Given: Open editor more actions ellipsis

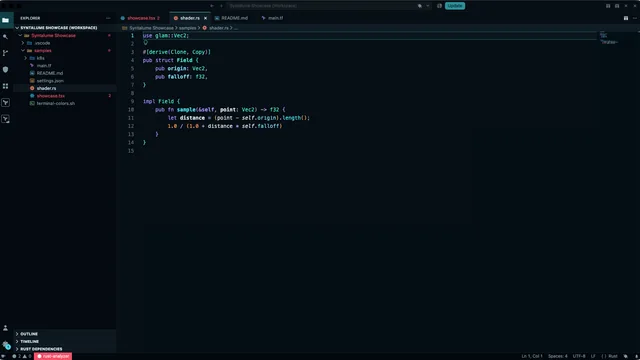Looking at the screenshot, I should click(x=635, y=18).
